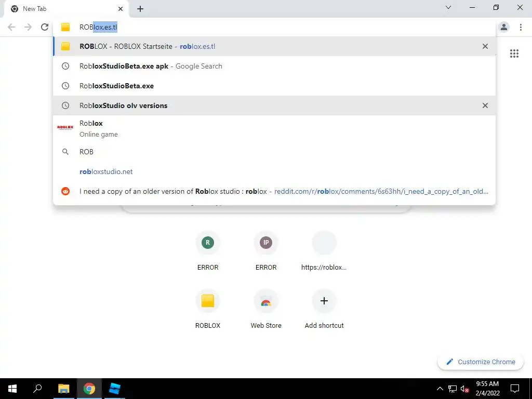The width and height of the screenshot is (532, 399).
Task: Open a new tab with the plus button
Action: pos(140,9)
